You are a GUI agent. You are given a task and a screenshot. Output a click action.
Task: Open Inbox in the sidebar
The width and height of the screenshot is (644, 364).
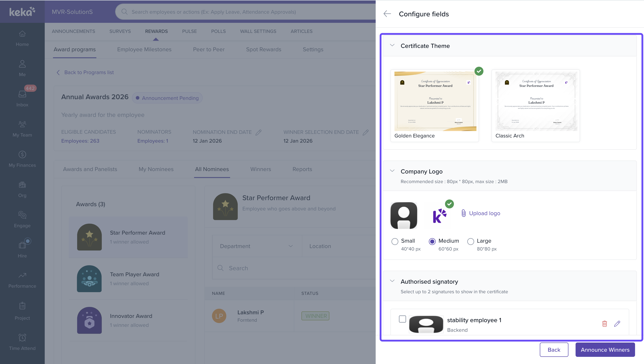(22, 97)
